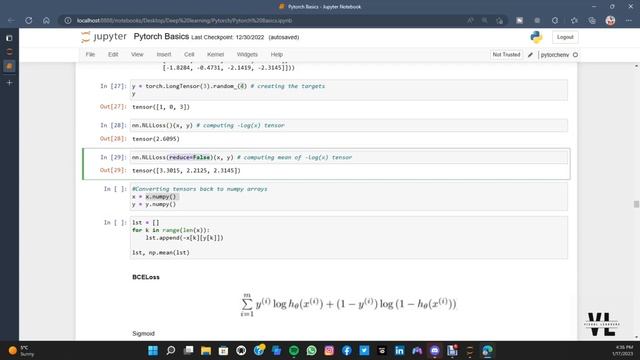
Task: Open Discord from taskbar
Action: [435, 351]
